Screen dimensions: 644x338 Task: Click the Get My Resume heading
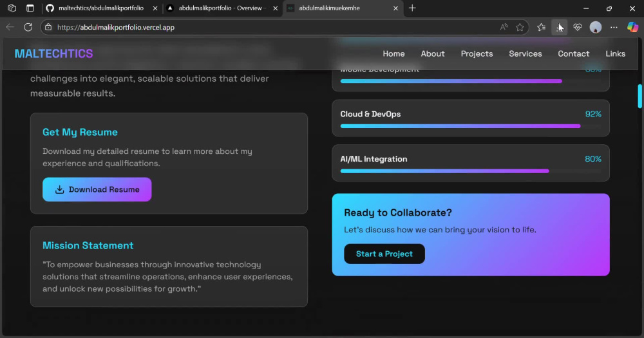80,132
